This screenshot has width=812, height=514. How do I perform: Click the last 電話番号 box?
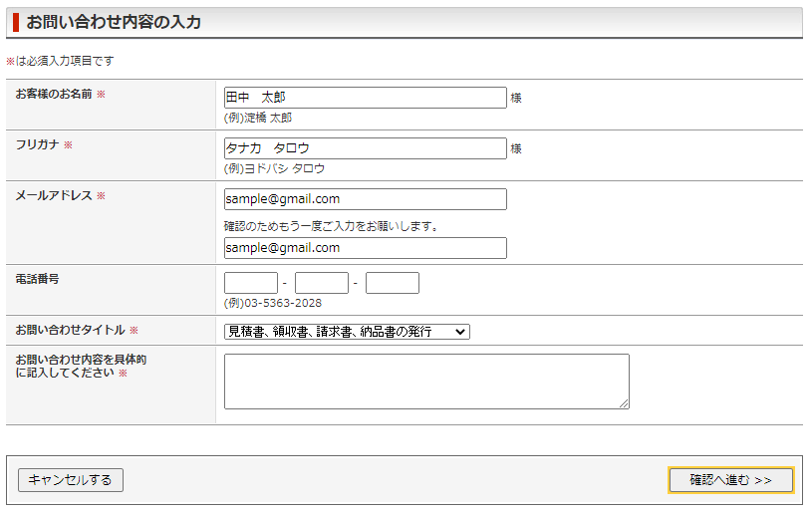tap(393, 283)
